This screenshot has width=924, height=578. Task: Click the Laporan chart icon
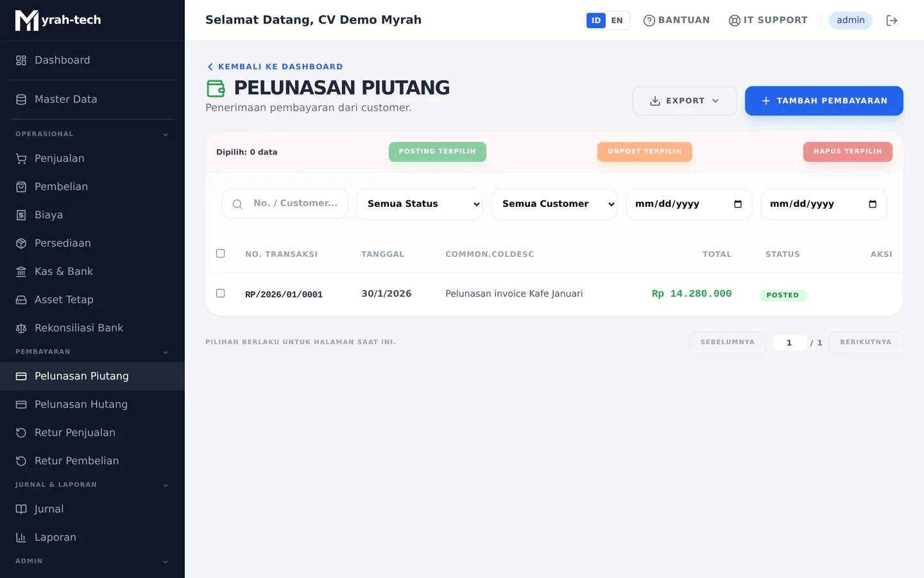point(21,538)
